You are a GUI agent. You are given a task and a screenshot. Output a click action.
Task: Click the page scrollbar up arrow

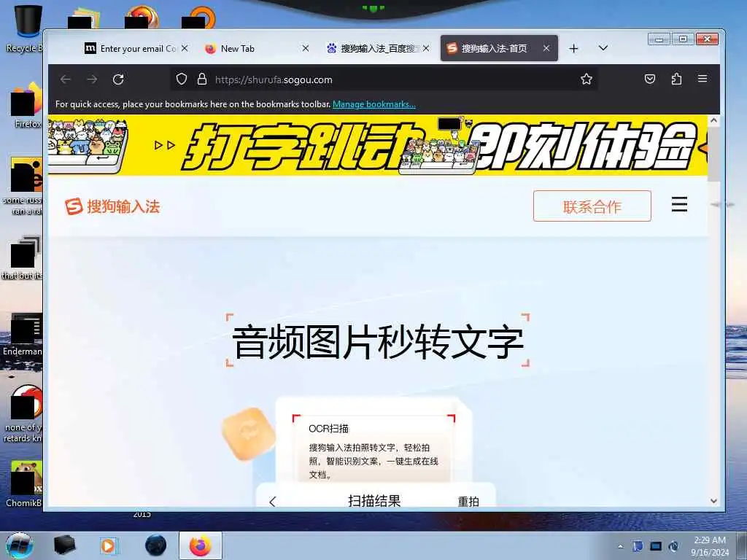(713, 120)
